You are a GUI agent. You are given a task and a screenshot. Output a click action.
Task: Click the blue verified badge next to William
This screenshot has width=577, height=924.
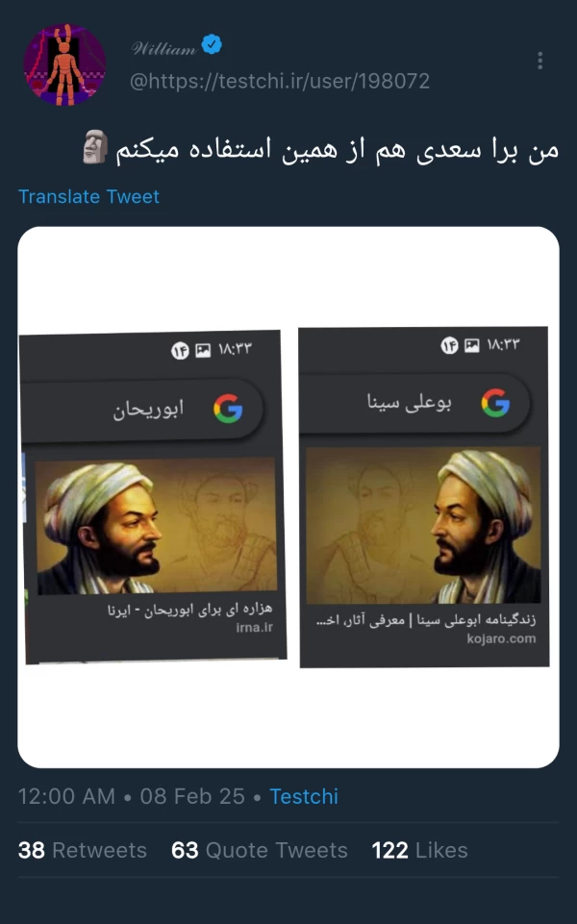[x=211, y=43]
